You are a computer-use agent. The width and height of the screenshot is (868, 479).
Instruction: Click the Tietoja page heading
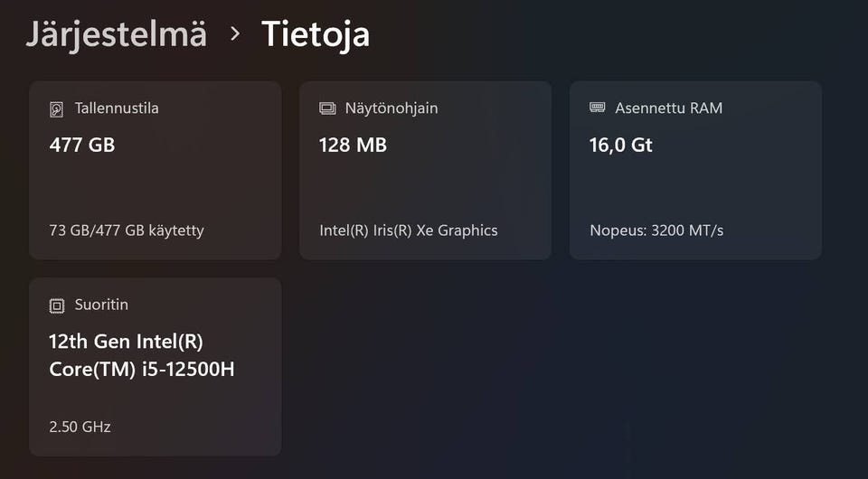coord(316,33)
